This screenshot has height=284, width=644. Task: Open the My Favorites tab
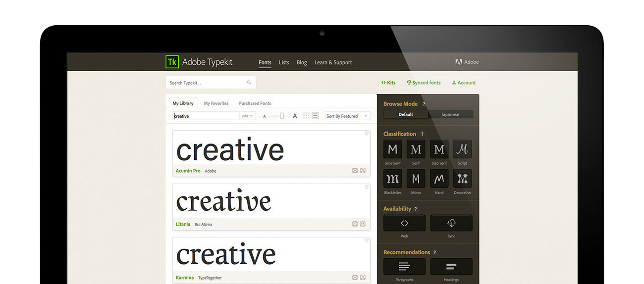216,103
